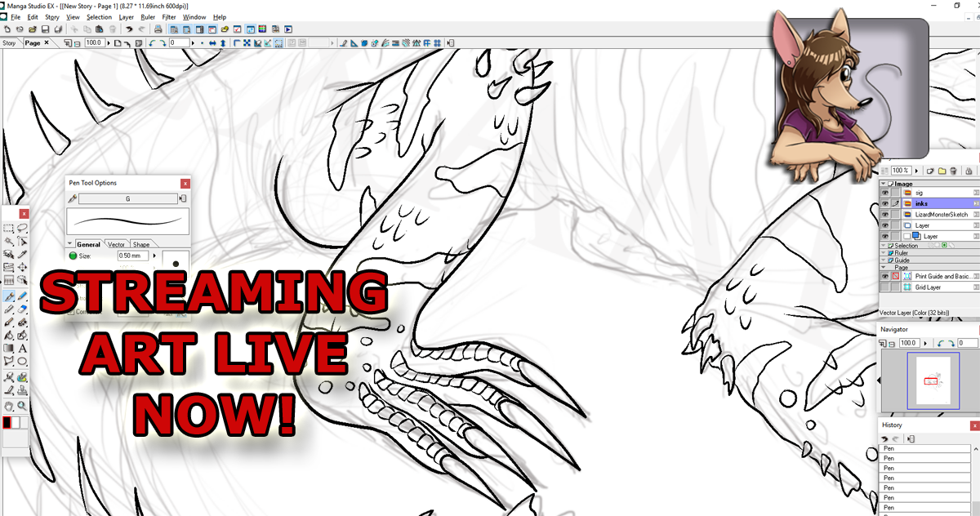Click the History panel vertical scrollbar
Screen dimensions: 980x516
click(x=976, y=480)
